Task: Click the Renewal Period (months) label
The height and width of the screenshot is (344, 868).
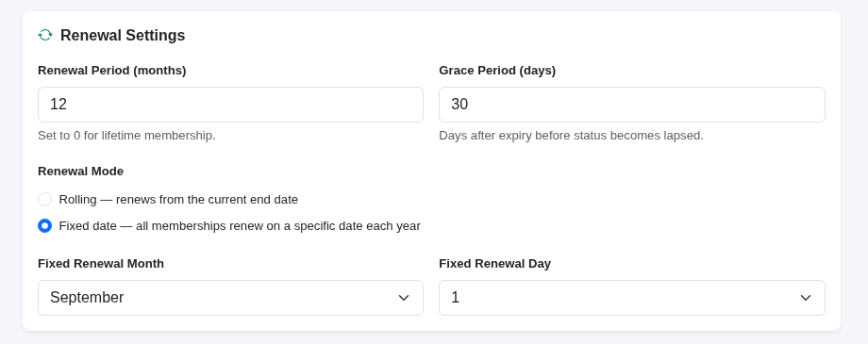Action: 112,71
